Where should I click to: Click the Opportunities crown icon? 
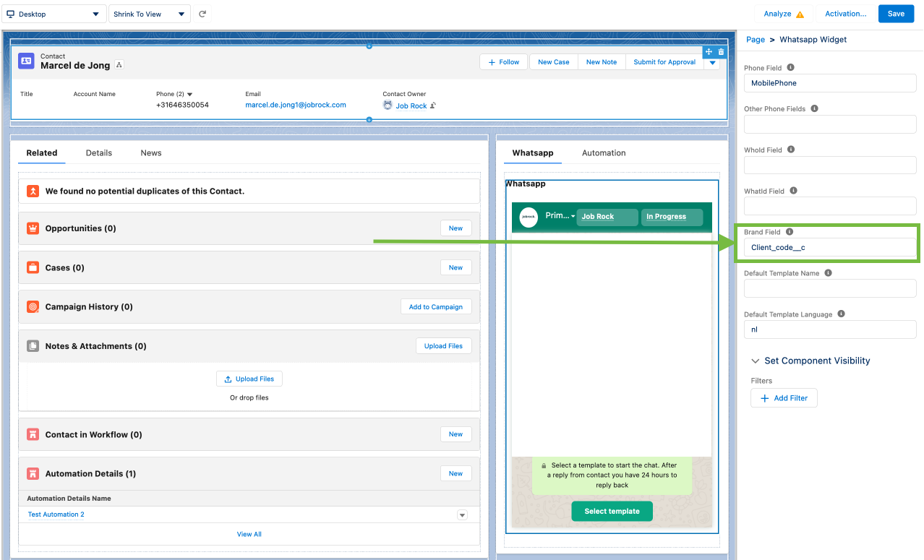point(33,228)
